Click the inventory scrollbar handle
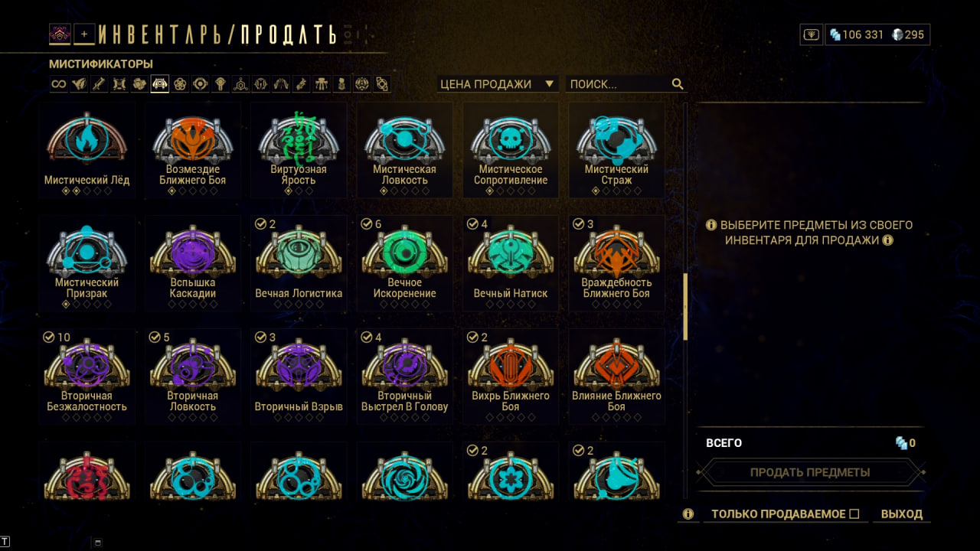This screenshot has height=551, width=980. [x=685, y=306]
